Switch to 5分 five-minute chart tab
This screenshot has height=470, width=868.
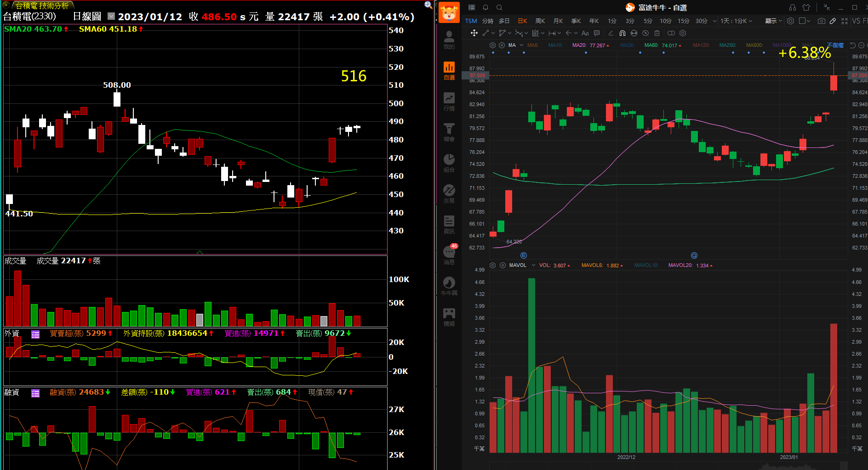tap(648, 21)
